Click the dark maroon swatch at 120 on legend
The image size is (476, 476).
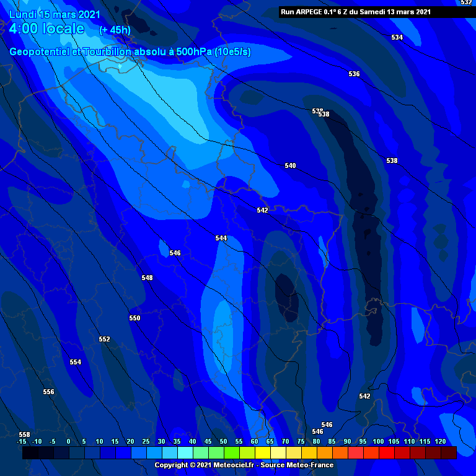[x=448, y=453]
